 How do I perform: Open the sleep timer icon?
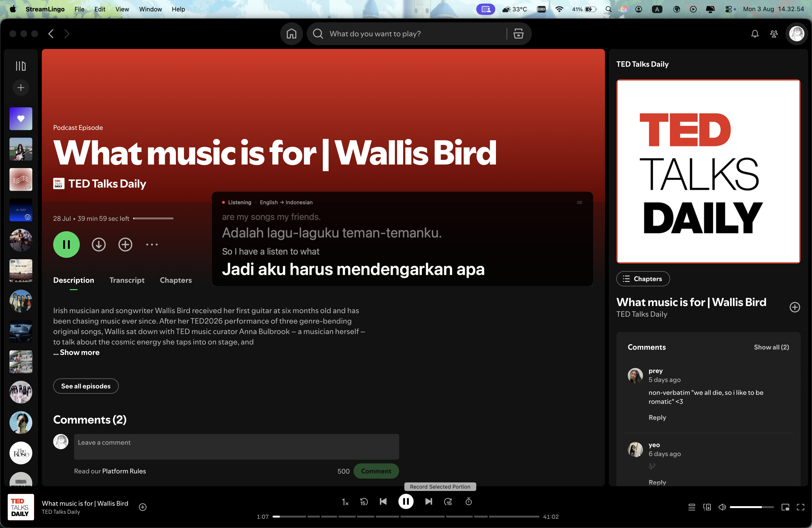point(469,501)
